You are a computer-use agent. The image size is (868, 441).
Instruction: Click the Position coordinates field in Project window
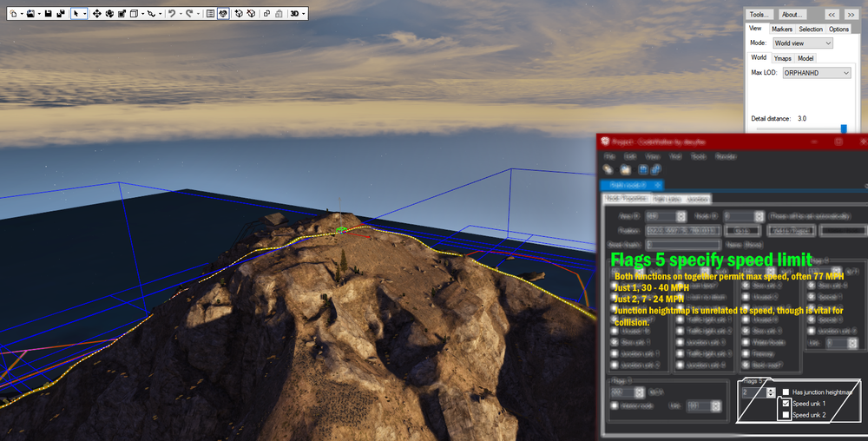(683, 230)
